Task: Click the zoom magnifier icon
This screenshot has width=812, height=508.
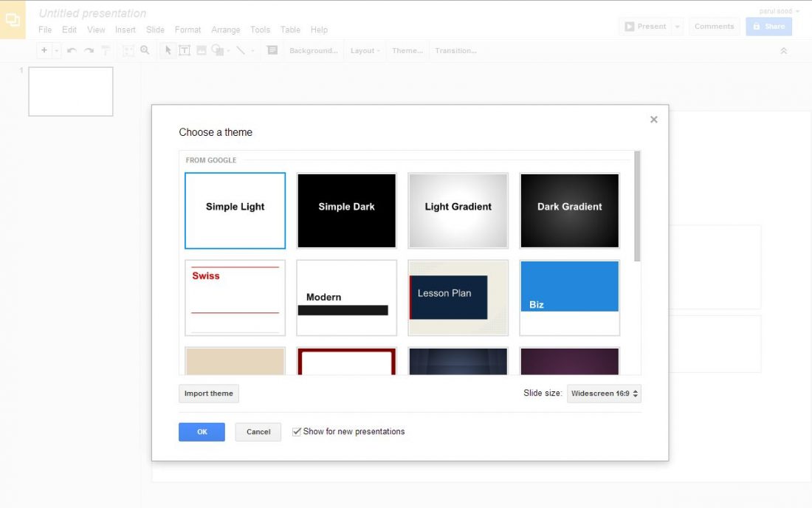Action: coord(145,50)
